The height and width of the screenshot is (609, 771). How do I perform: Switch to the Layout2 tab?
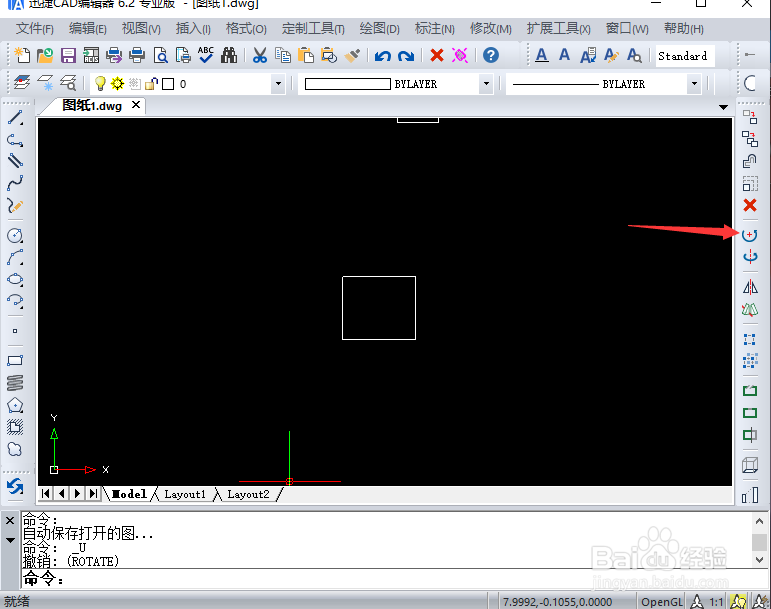[248, 494]
